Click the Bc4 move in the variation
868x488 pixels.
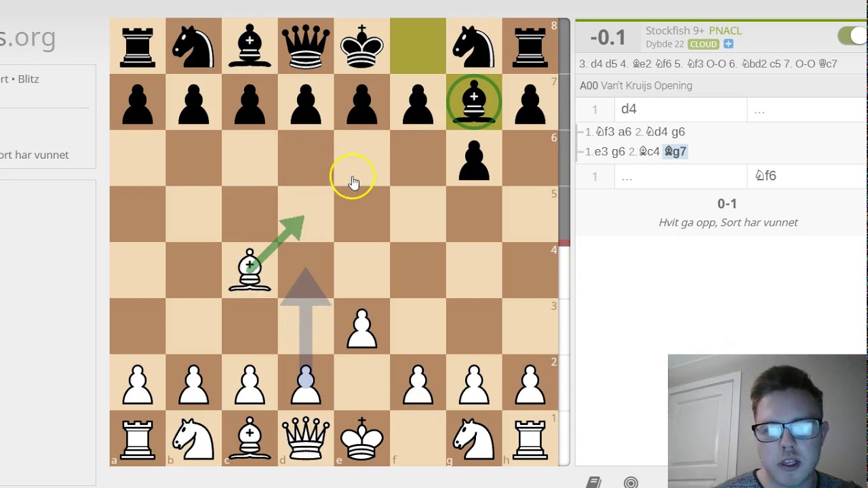(649, 151)
